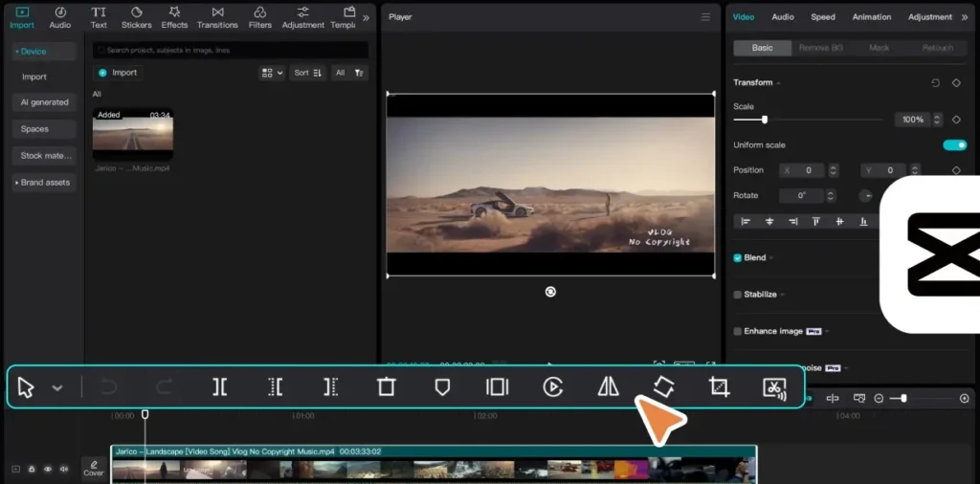Select the AI generated option
Viewport: 980px width, 484px height.
click(x=44, y=102)
